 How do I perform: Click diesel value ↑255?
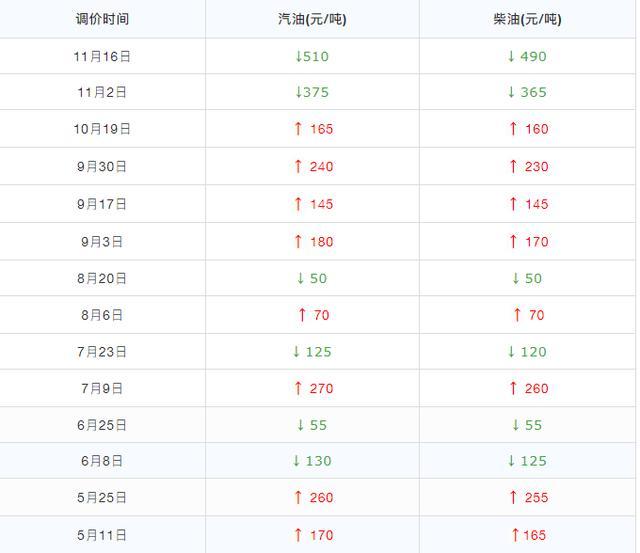[529, 498]
